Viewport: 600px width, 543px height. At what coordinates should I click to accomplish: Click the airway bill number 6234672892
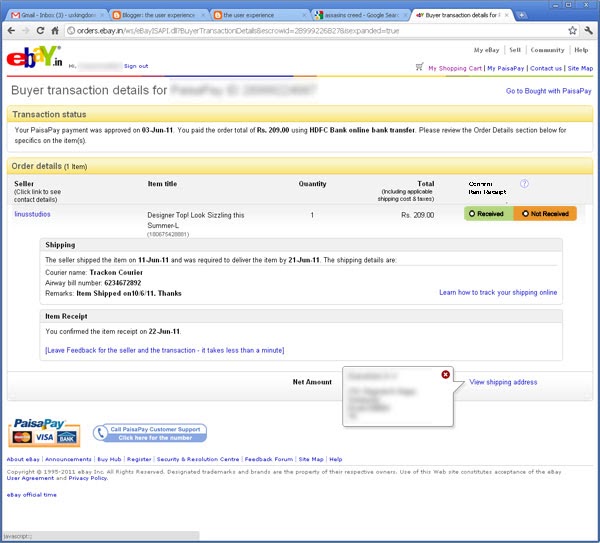coord(122,283)
